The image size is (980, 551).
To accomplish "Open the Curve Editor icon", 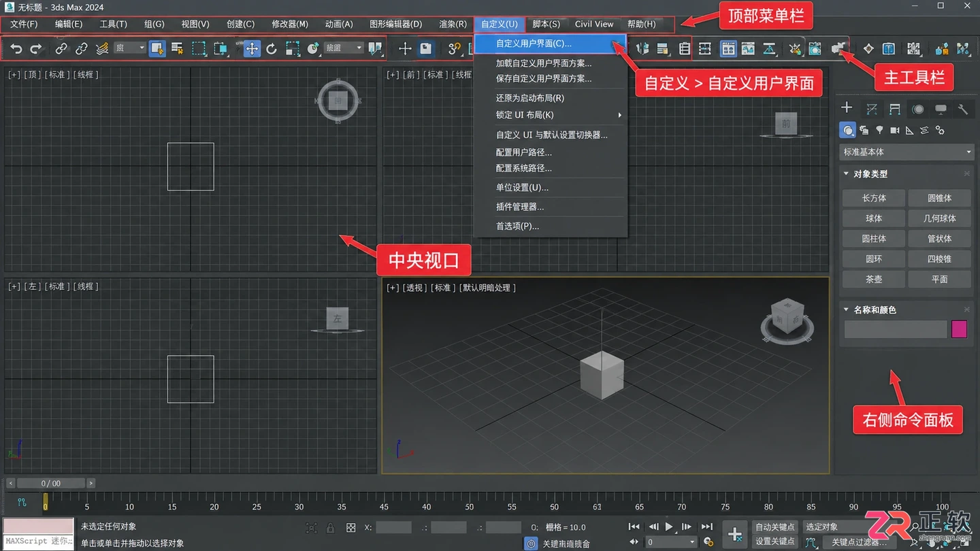I will 748,48.
